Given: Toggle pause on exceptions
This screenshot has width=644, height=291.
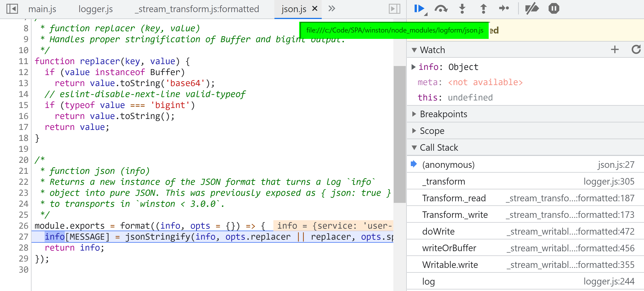Looking at the screenshot, I should click(553, 9).
